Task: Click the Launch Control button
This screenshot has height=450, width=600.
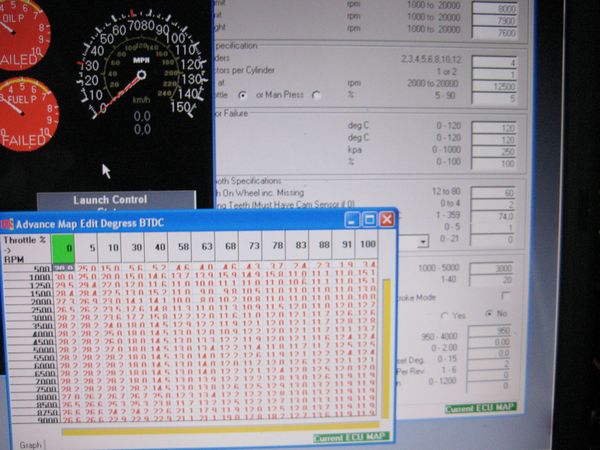Action: click(x=116, y=201)
